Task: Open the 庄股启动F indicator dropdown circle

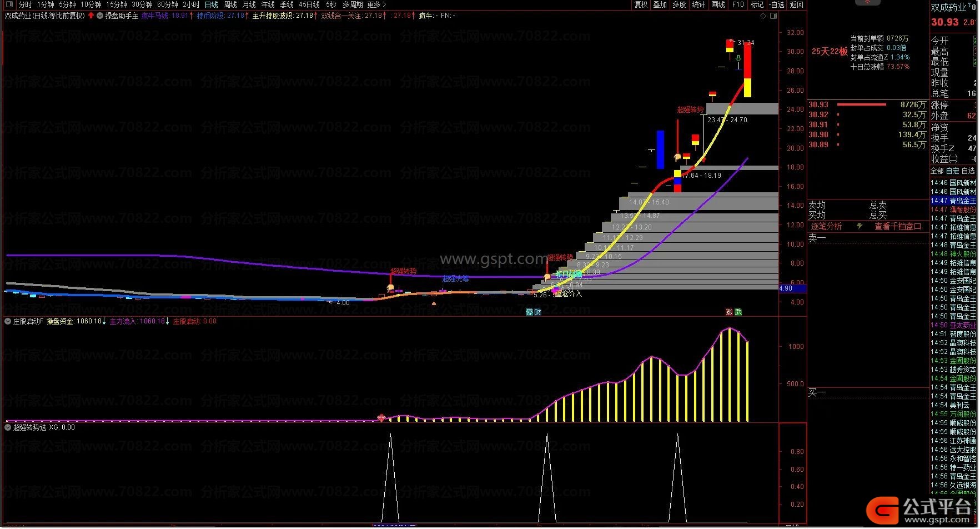Action: tap(8, 321)
